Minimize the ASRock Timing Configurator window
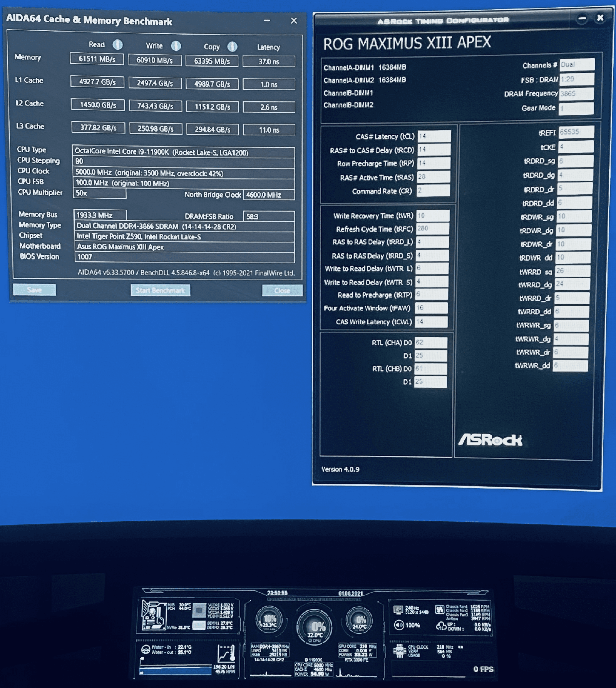 (582, 18)
